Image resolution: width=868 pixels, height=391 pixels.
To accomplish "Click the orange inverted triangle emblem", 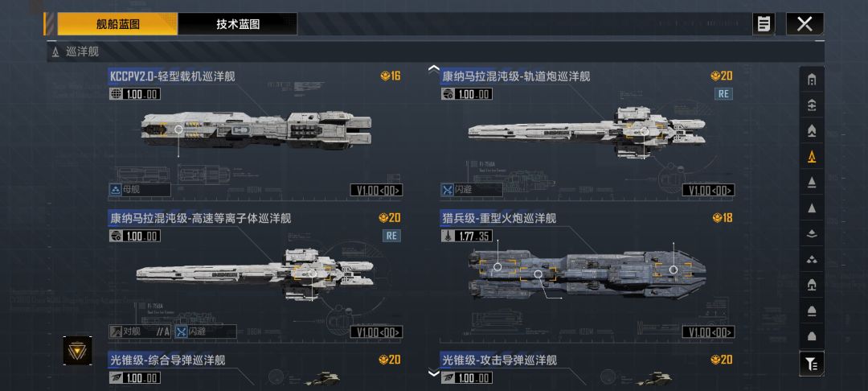I will coord(77,351).
